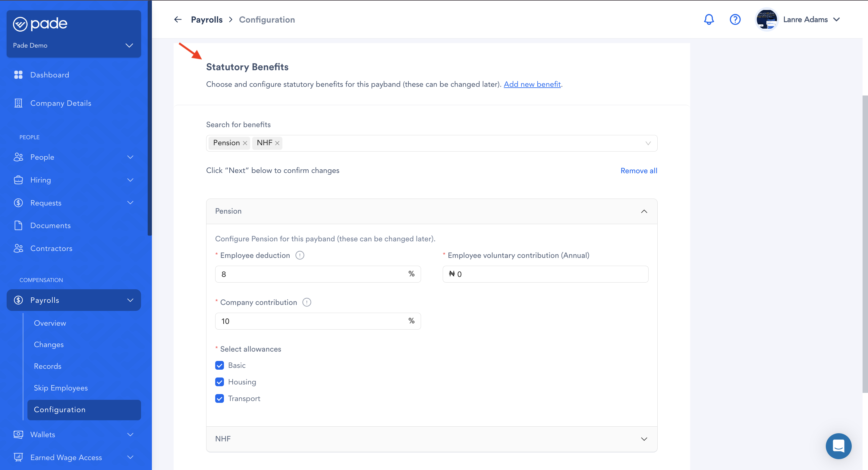
Task: Remove the NHF tag with its X
Action: [x=277, y=143]
